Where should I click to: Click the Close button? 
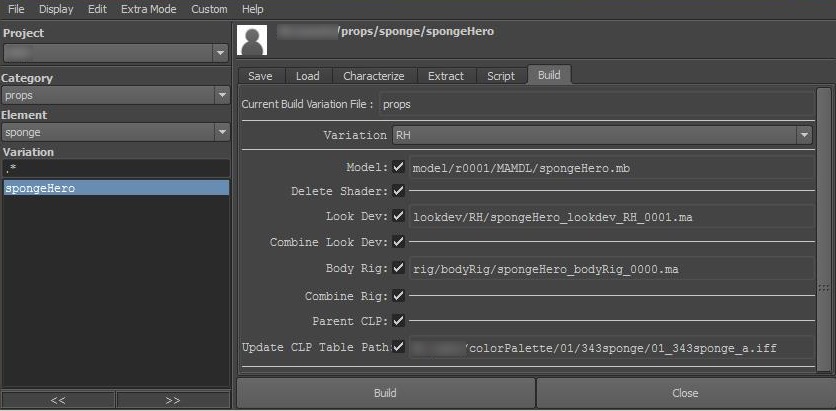(x=686, y=393)
